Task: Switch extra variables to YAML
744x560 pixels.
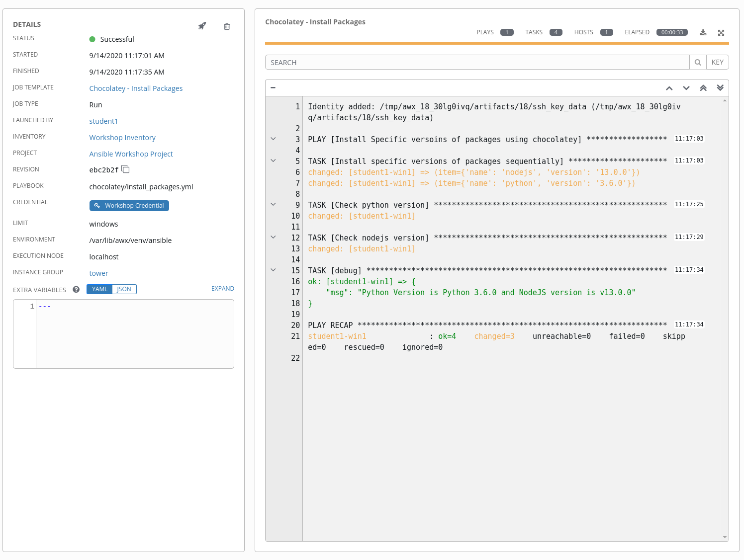Action: (x=99, y=289)
